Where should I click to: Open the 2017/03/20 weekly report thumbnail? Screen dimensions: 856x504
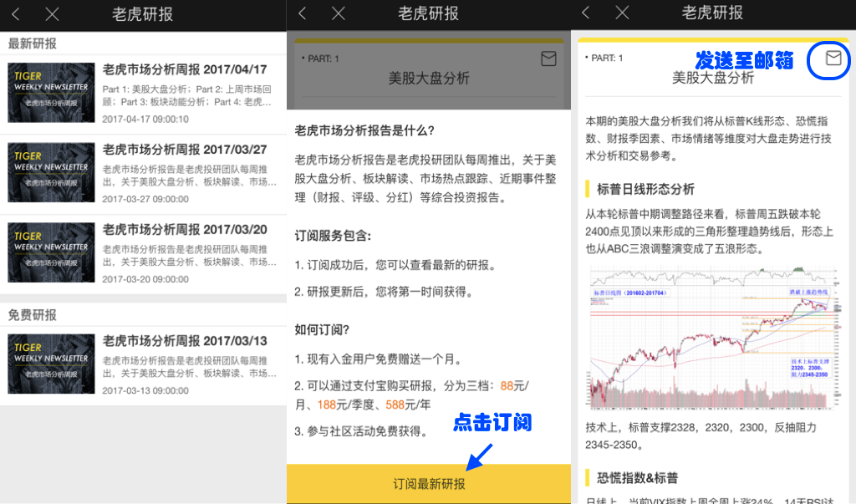point(52,252)
